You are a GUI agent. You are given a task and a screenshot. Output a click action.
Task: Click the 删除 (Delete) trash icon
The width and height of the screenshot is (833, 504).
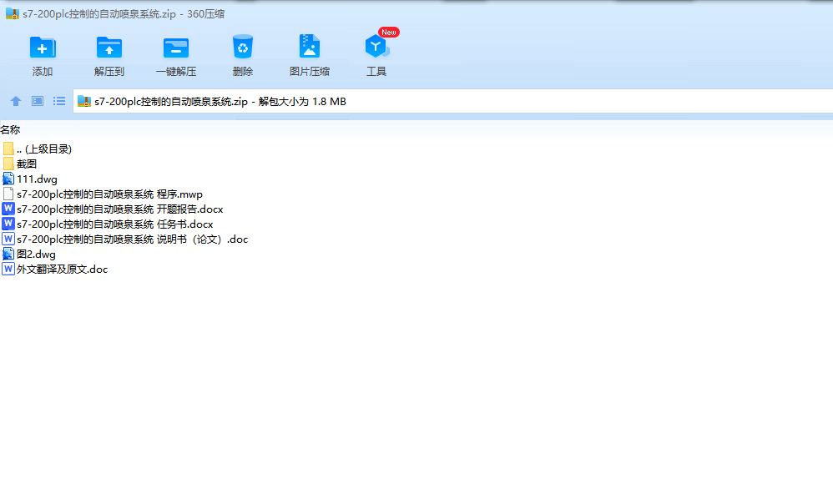point(243,47)
